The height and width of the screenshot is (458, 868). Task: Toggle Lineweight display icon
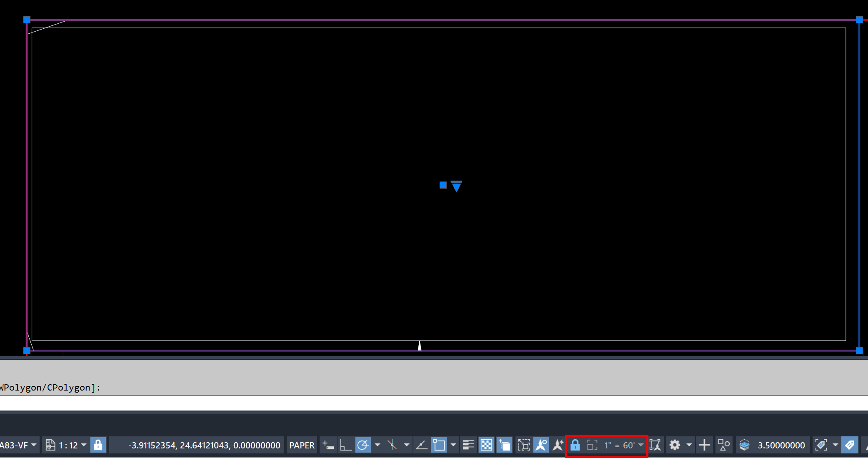468,445
